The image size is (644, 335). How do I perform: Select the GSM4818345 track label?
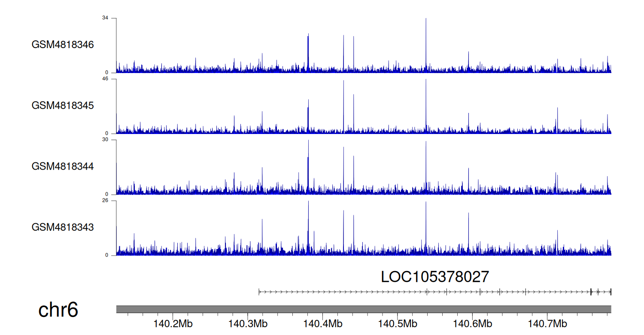63,105
